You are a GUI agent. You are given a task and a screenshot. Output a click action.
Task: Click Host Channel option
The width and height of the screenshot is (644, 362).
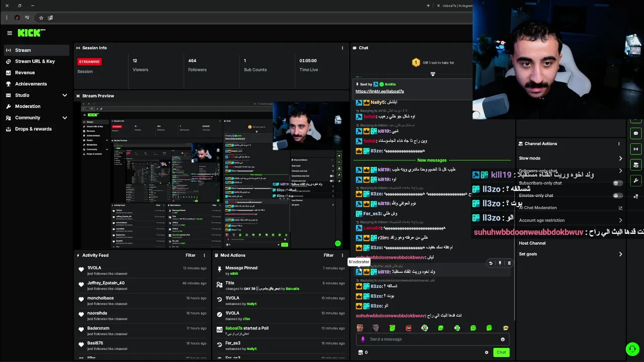click(x=532, y=243)
